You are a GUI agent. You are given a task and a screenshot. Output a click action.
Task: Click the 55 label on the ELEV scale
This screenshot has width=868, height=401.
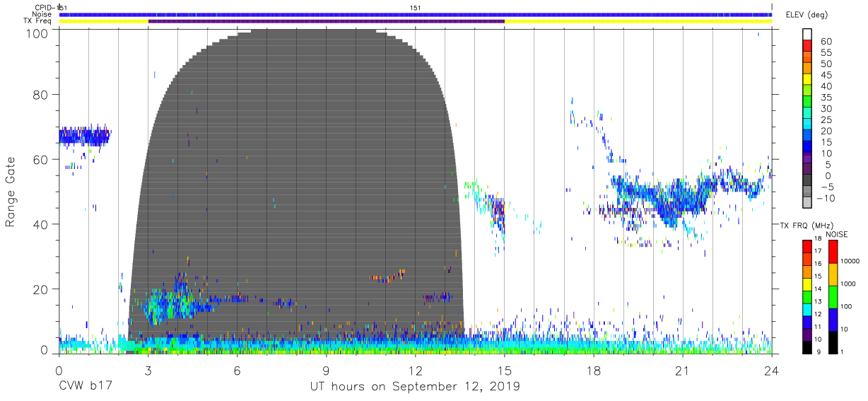pos(826,53)
